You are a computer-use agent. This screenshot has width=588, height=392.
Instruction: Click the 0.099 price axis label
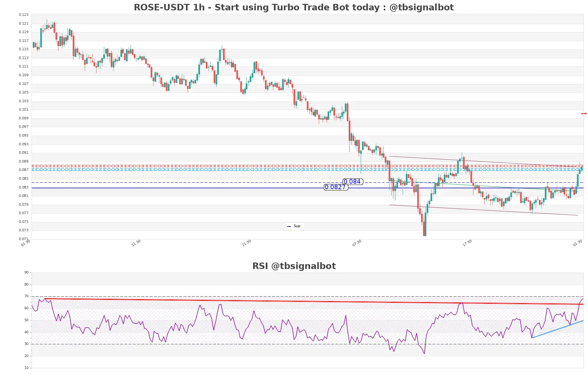(x=23, y=118)
